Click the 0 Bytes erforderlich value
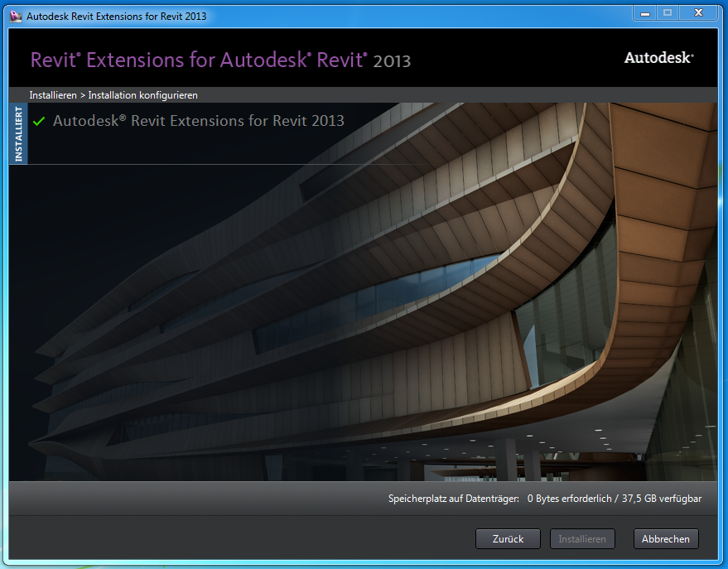Viewport: 728px width, 569px height. tap(569, 499)
